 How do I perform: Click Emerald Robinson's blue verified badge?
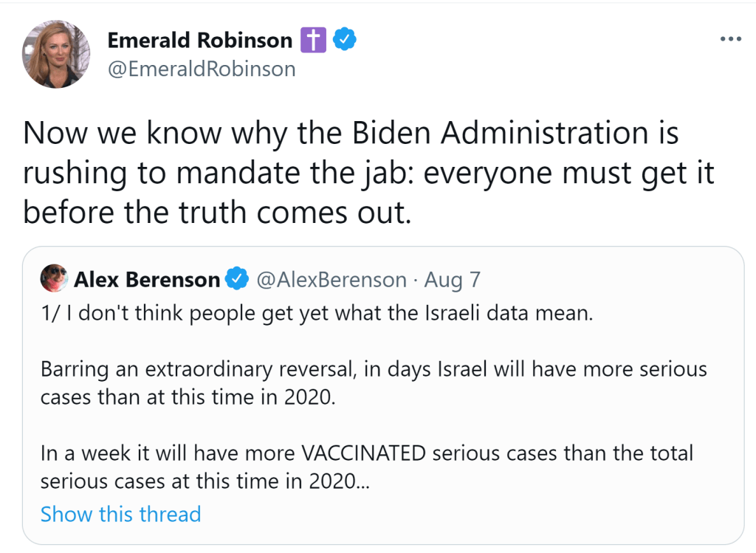pyautogui.click(x=344, y=40)
